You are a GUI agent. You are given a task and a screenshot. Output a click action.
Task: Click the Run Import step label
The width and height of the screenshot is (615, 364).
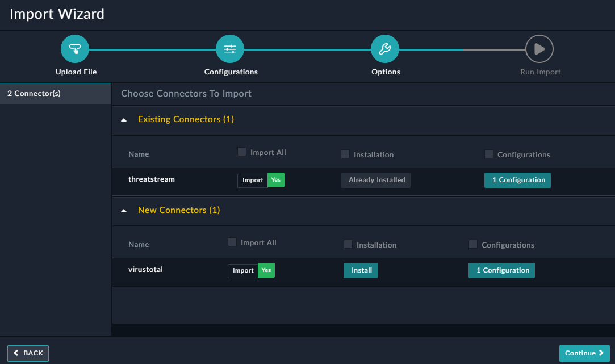click(x=541, y=72)
